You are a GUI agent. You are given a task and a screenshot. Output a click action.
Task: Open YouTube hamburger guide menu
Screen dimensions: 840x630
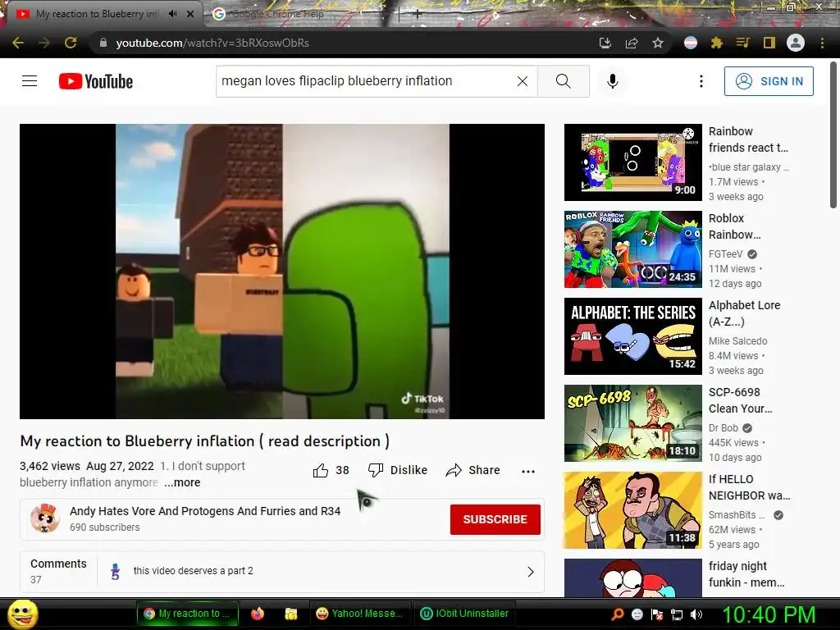tap(30, 81)
